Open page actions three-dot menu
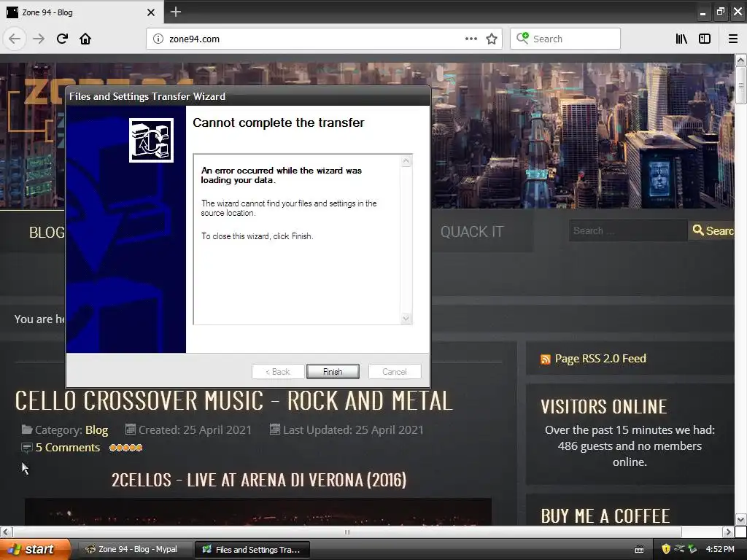The height and width of the screenshot is (560, 747). [471, 39]
